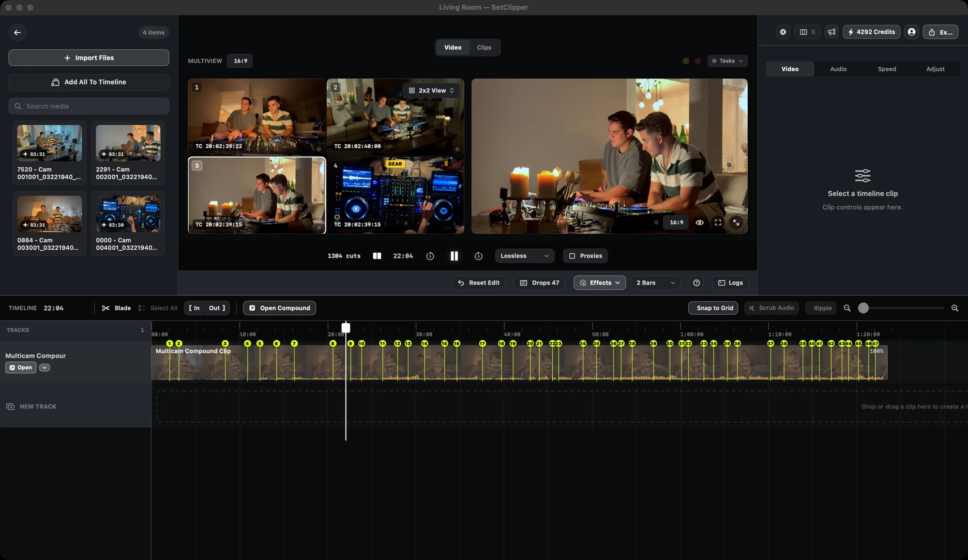Zoom out the timeline with magnifier icon
The height and width of the screenshot is (560, 968).
847,308
